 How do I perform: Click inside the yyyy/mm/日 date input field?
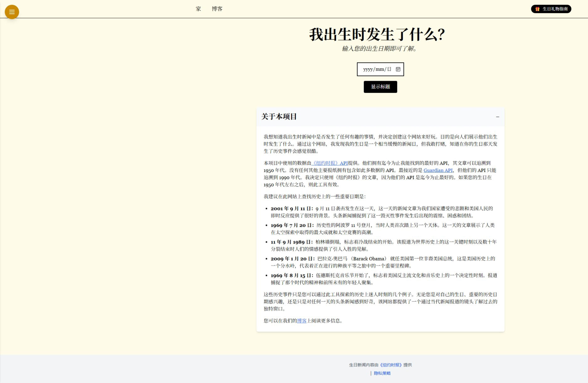click(x=376, y=69)
